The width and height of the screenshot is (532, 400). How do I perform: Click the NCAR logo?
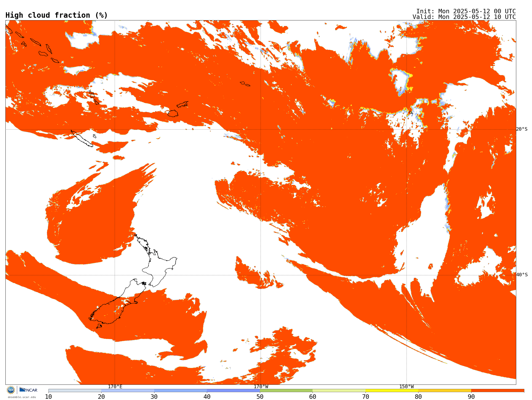[x=28, y=390]
